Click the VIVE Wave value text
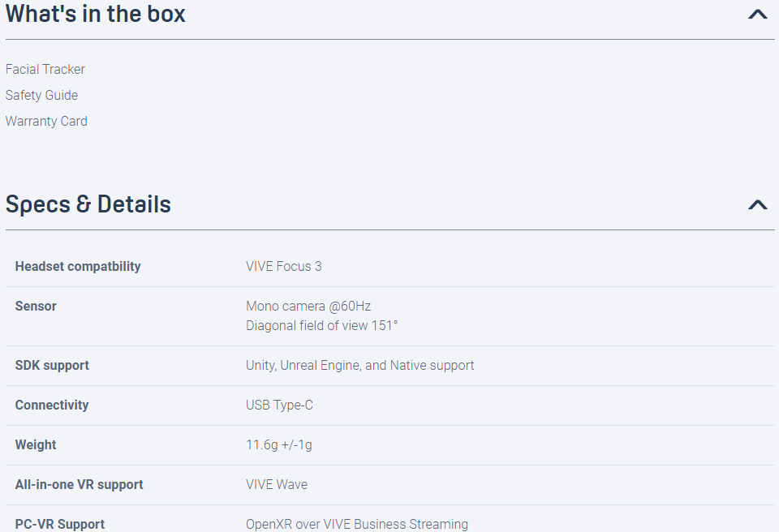The width and height of the screenshot is (779, 532). (277, 485)
